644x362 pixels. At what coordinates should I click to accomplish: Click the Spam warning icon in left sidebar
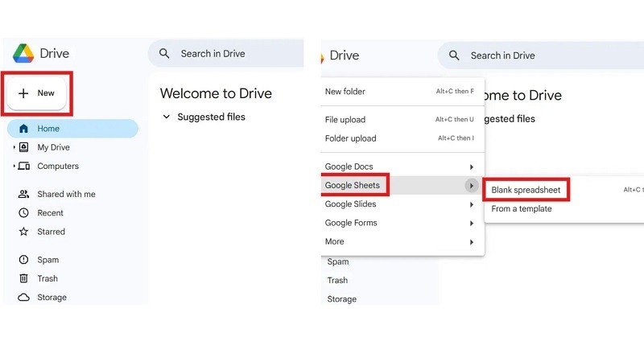24,259
